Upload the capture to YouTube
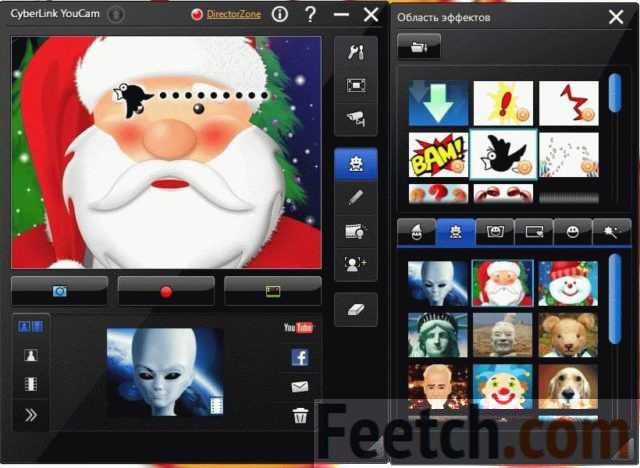Screen dimensions: 640x468 pyautogui.click(x=298, y=328)
